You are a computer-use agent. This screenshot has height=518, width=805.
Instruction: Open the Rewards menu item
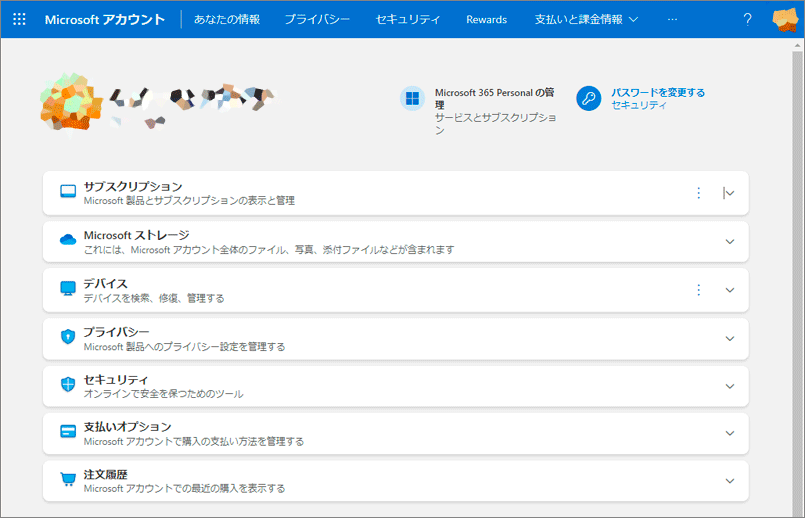(486, 19)
